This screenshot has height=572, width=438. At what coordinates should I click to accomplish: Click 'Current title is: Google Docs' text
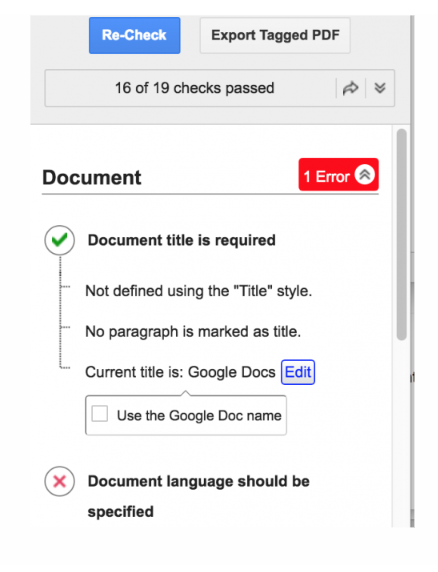tap(180, 372)
